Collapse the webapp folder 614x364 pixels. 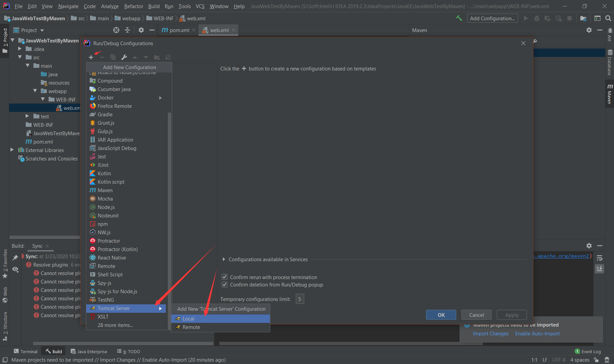[35, 91]
